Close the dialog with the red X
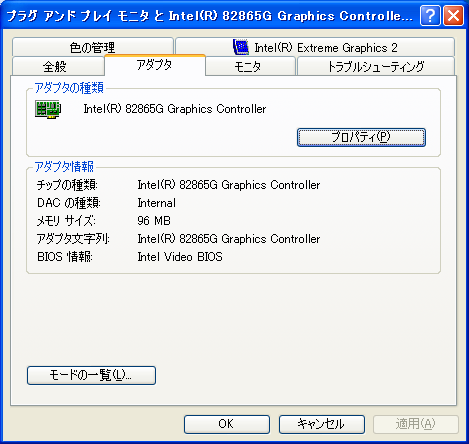 coord(453,16)
